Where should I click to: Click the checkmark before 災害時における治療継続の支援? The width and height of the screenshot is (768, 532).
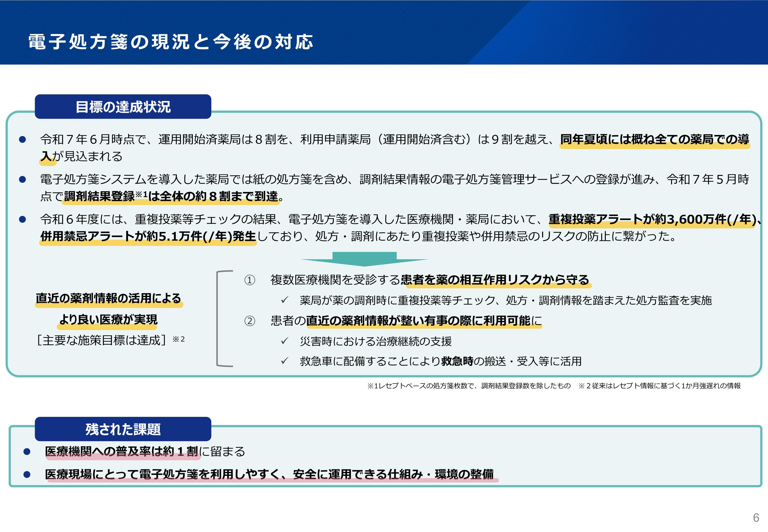[284, 341]
